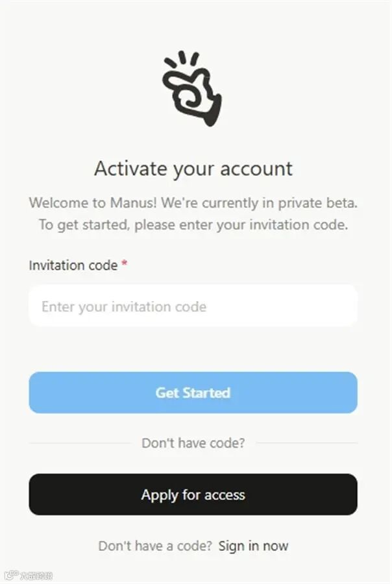
Task: Click the Apply for access button
Action: 193,494
